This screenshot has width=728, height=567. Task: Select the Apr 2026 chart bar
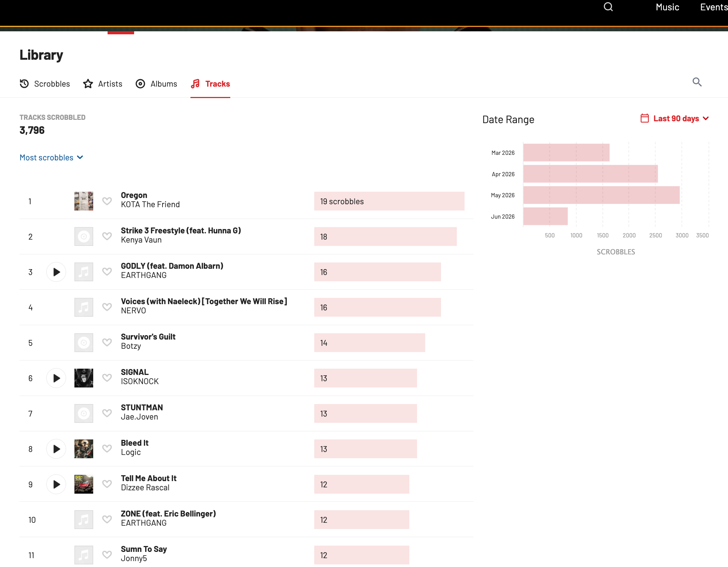591,174
